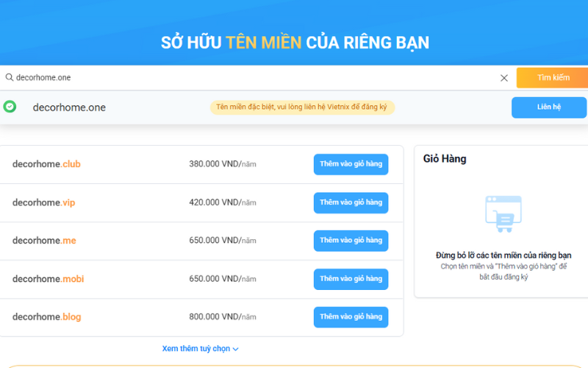Click the Giỏ Hàng cart heading
Image resolution: width=588 pixels, height=368 pixels.
445,158
